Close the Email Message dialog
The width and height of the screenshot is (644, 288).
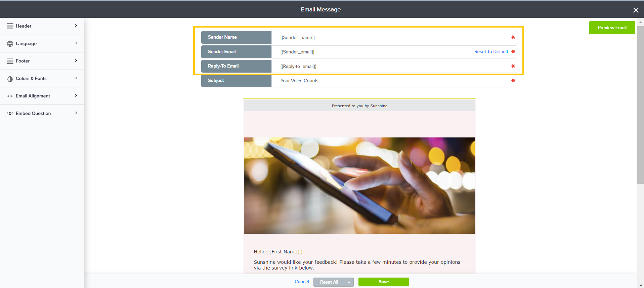[x=636, y=10]
